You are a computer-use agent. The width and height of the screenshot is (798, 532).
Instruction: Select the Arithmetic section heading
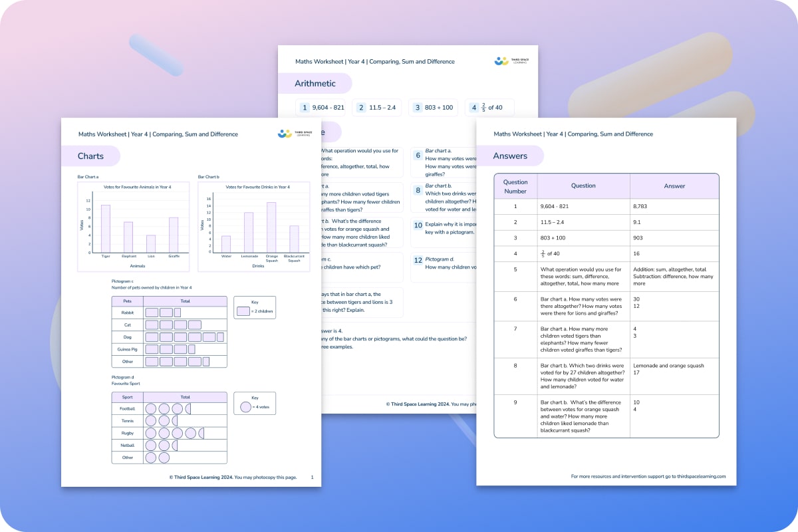(x=316, y=83)
